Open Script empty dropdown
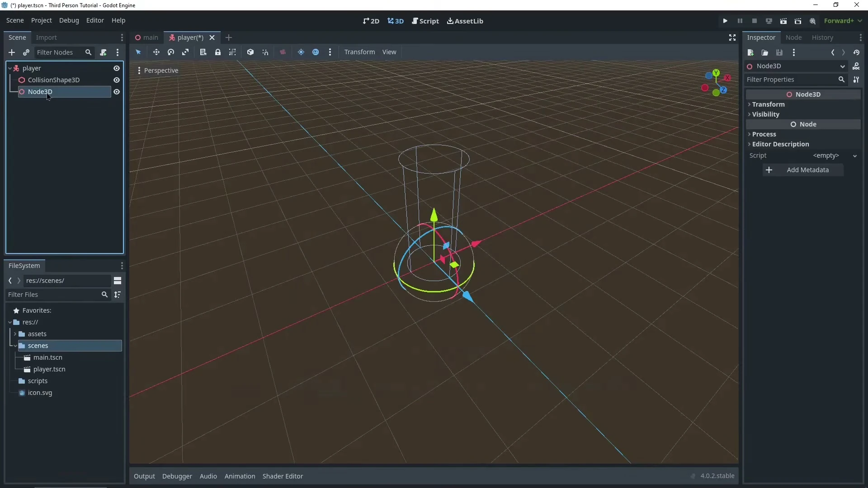868x488 pixels. [835, 155]
